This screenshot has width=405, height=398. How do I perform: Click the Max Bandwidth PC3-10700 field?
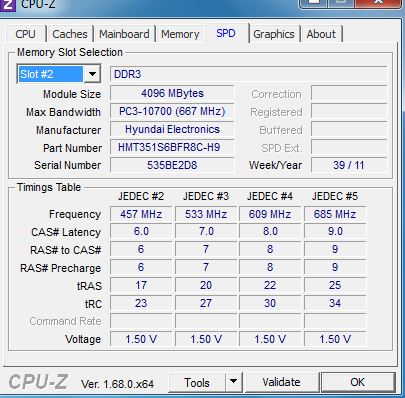(x=172, y=111)
